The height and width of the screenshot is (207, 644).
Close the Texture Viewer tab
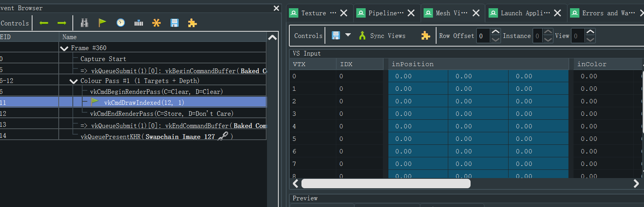point(344,13)
